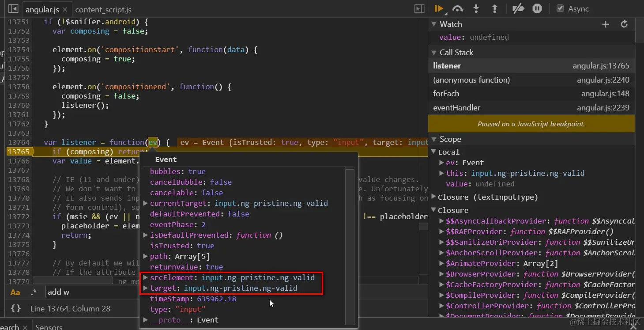
Task: Select eventHandler call stack frame
Action: (531, 108)
